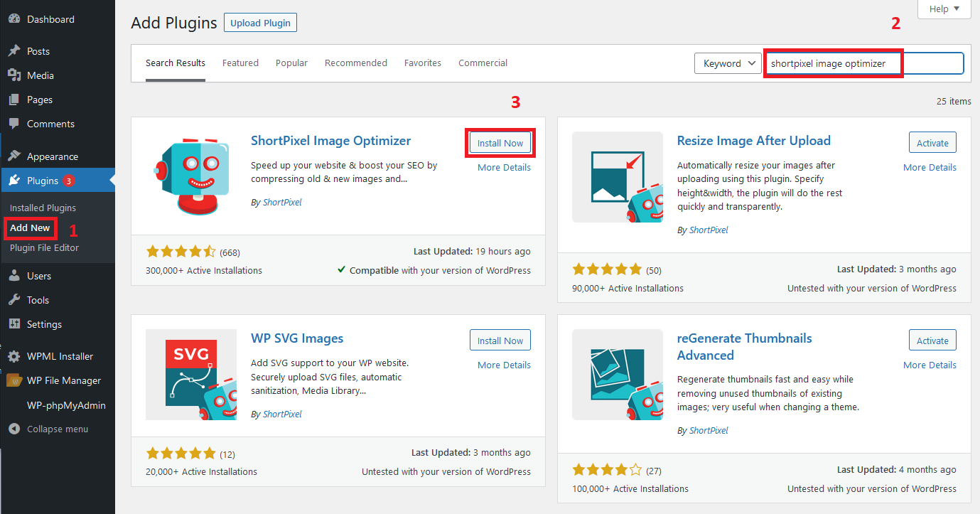Click the Tools wrench icon

pyautogui.click(x=14, y=300)
